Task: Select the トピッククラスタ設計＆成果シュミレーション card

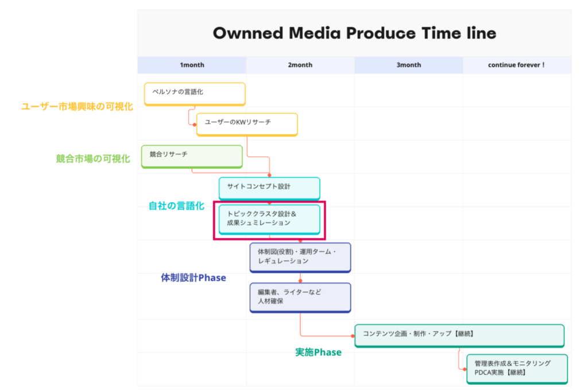Action: [x=269, y=219]
